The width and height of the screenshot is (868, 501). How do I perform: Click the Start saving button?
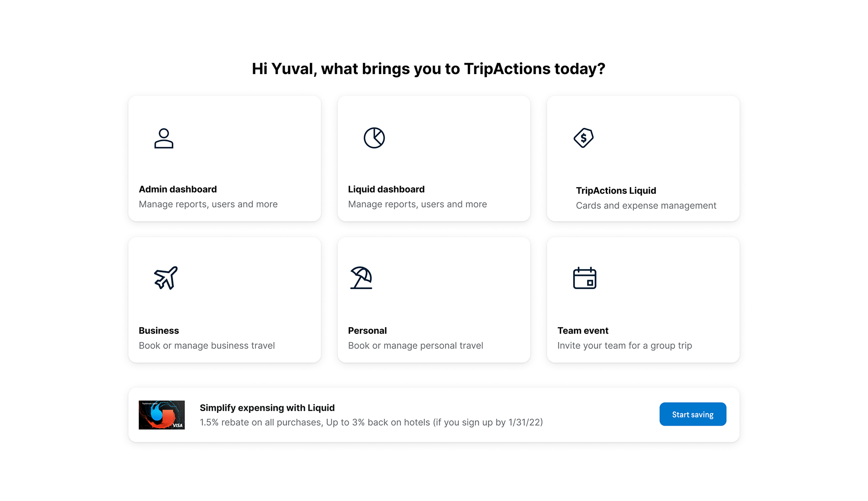tap(693, 414)
